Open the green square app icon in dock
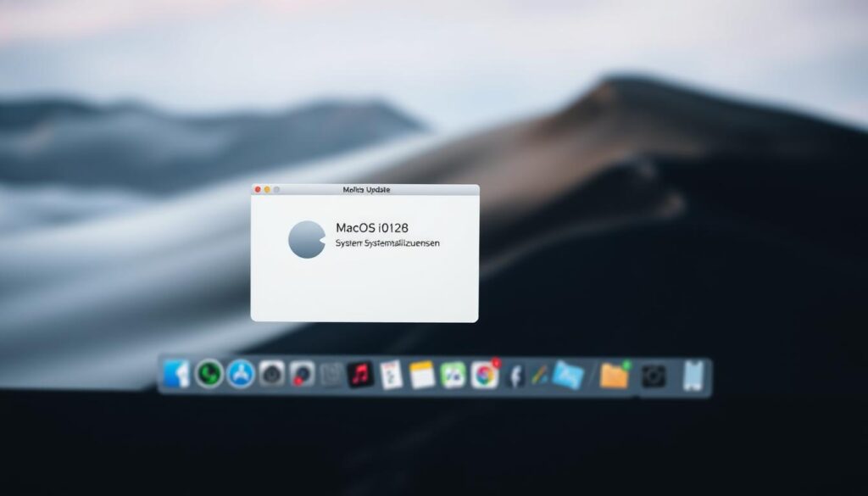Screen dimensions: 868x496 coord(453,375)
